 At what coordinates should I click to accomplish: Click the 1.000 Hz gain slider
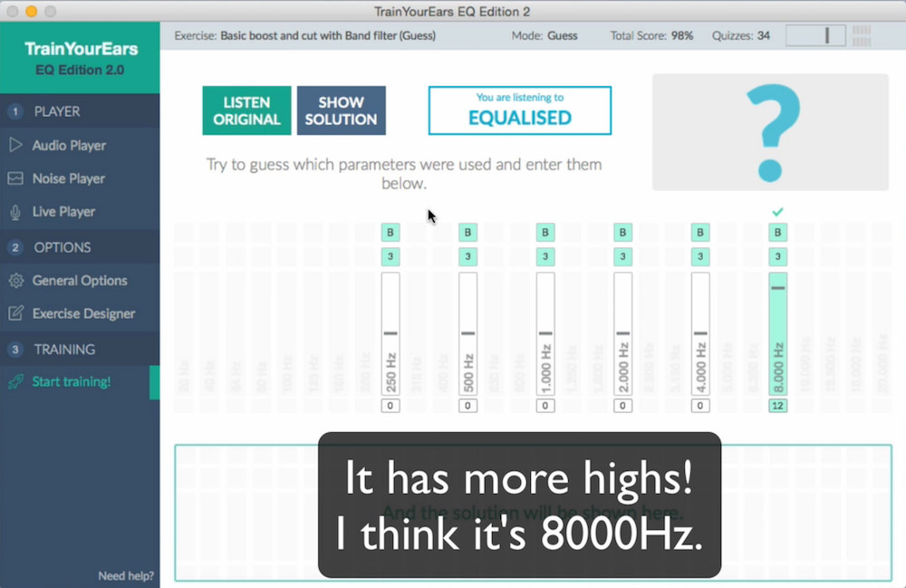[x=545, y=333]
